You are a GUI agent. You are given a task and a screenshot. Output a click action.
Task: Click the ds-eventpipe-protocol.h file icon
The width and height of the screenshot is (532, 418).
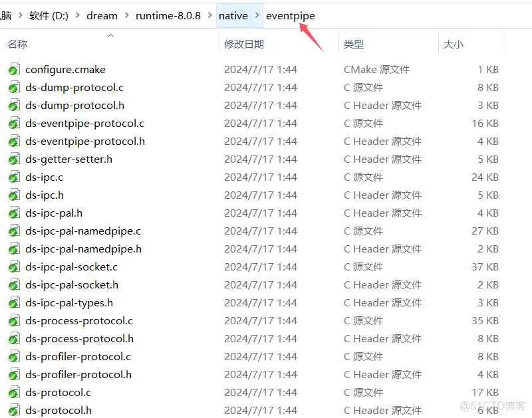14,142
